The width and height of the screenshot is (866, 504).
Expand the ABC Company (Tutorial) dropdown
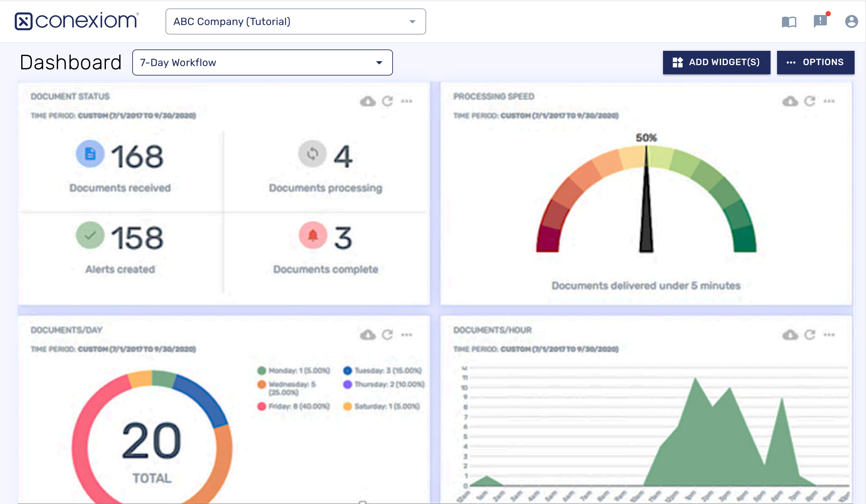(412, 21)
